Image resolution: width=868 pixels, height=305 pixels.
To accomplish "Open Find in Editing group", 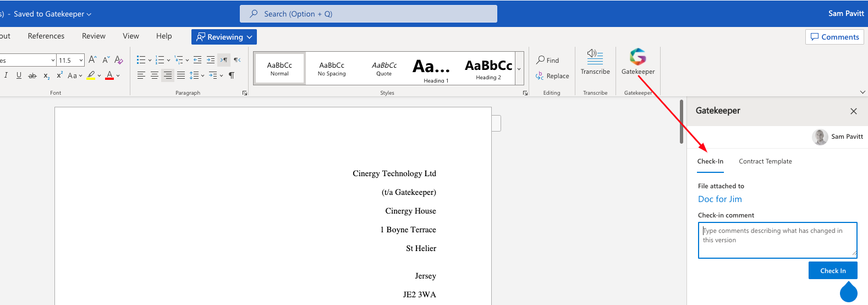I will 548,60.
